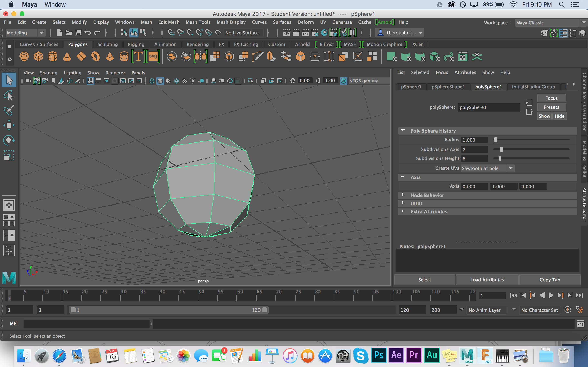Create an SVG object from the shelf
Viewport: 588px width, 367px height.
pyautogui.click(x=153, y=56)
